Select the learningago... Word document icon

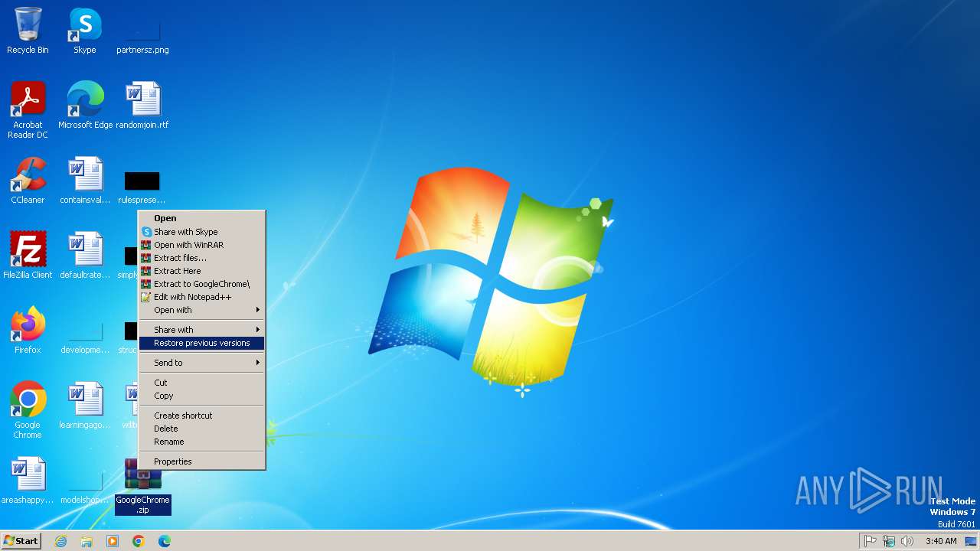point(85,406)
